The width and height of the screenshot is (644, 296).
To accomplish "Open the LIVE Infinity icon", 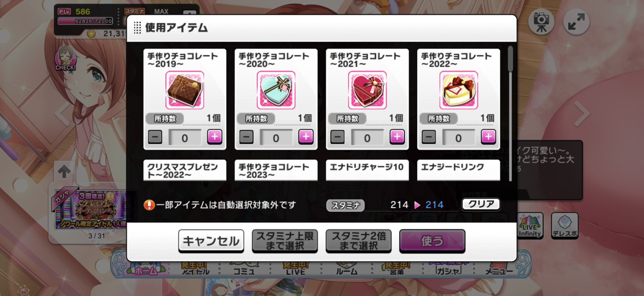I will pyautogui.click(x=530, y=226).
